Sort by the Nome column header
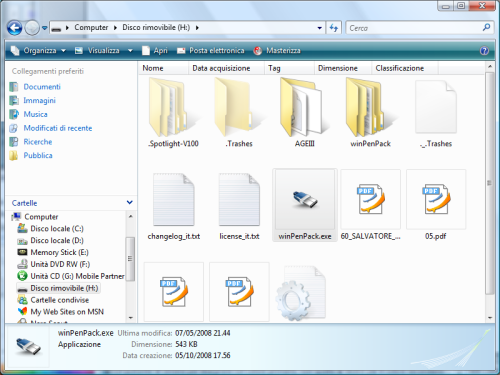Viewport: 500px width, 375px height. [x=163, y=68]
